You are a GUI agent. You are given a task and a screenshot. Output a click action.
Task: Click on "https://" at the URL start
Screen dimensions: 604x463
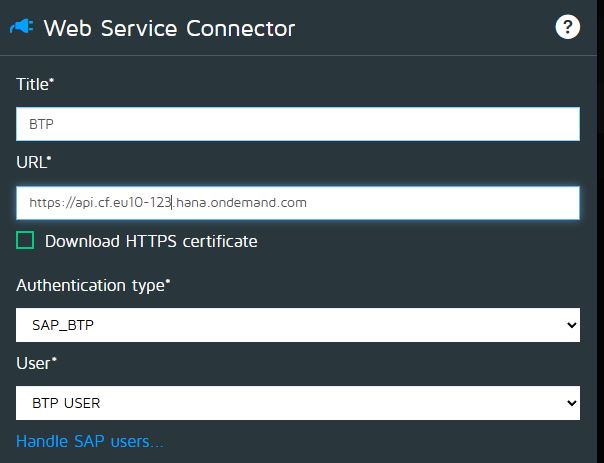pyautogui.click(x=50, y=203)
